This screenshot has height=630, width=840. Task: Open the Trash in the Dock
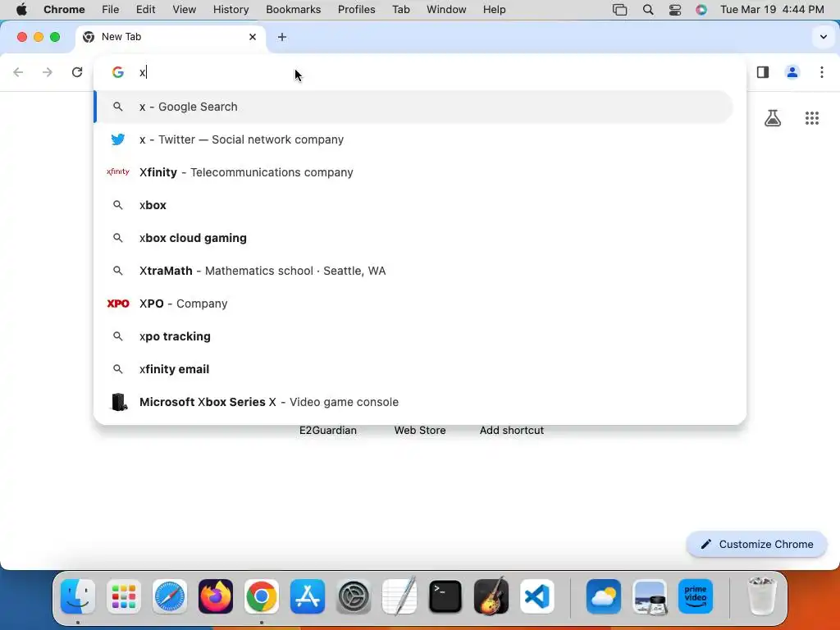(x=762, y=596)
